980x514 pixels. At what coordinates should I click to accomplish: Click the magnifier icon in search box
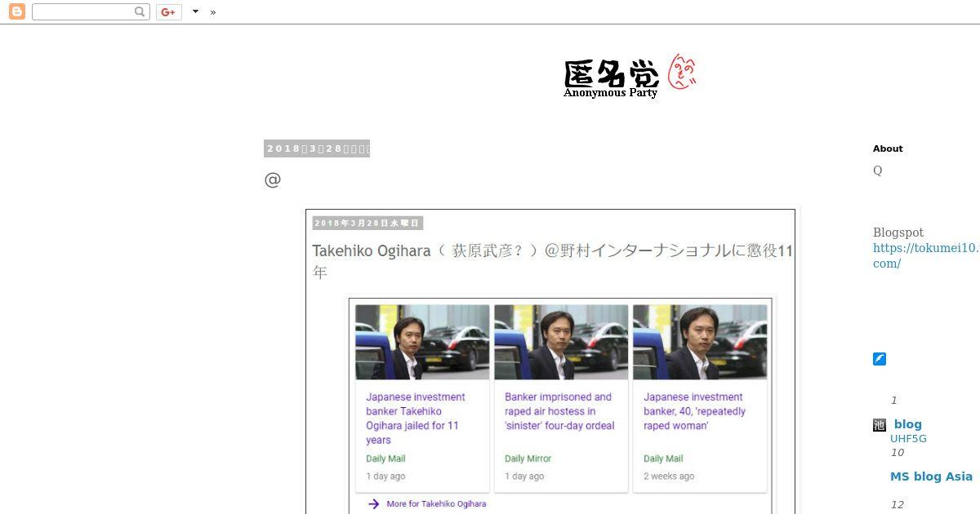click(140, 11)
